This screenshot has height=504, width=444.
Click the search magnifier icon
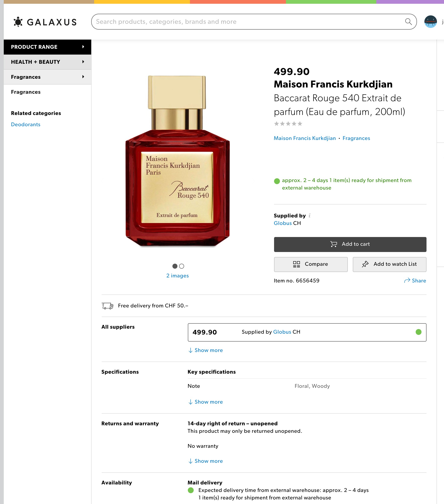(x=408, y=22)
